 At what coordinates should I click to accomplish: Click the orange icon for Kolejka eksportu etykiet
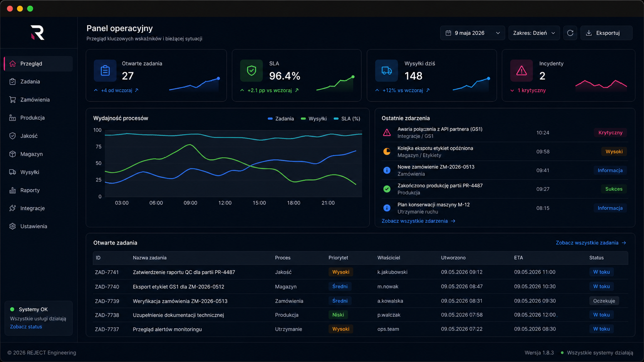(387, 152)
